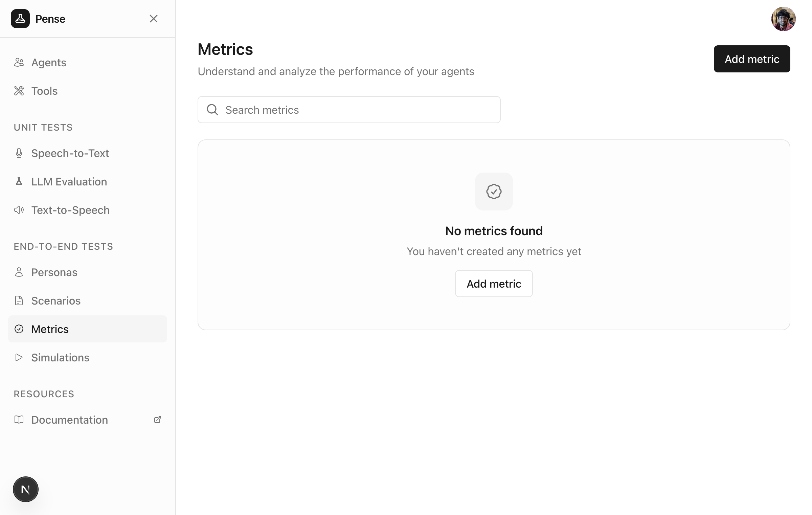Image resolution: width=812 pixels, height=515 pixels.
Task: Click Add metric in the empty state
Action: pos(494,284)
